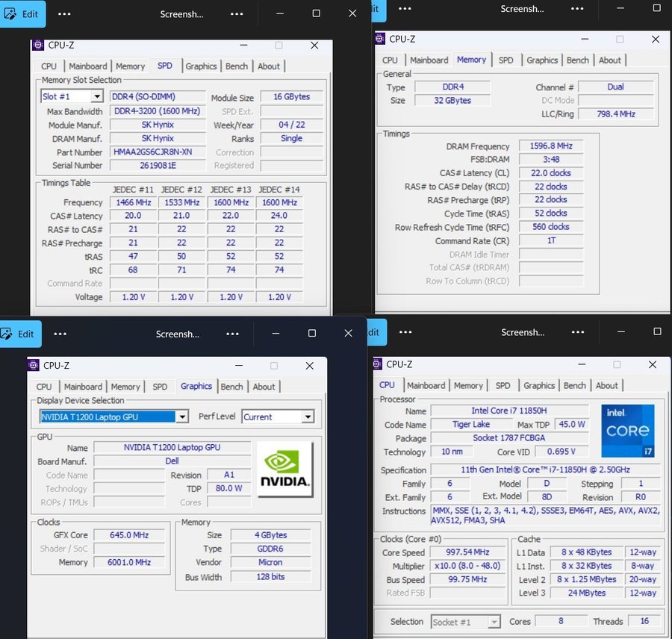Switch to Bench tab in the SPD window
672x639 pixels.
click(x=237, y=66)
